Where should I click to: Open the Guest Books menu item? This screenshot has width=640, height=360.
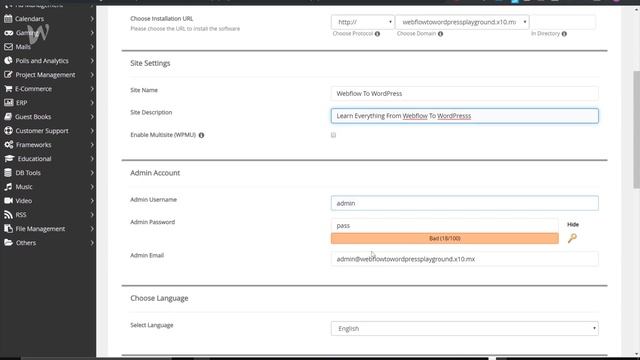pyautogui.click(x=48, y=116)
